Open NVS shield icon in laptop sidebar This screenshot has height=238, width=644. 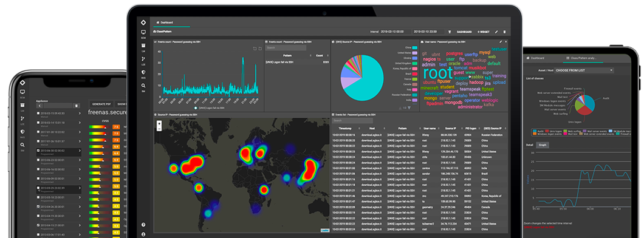point(143,72)
